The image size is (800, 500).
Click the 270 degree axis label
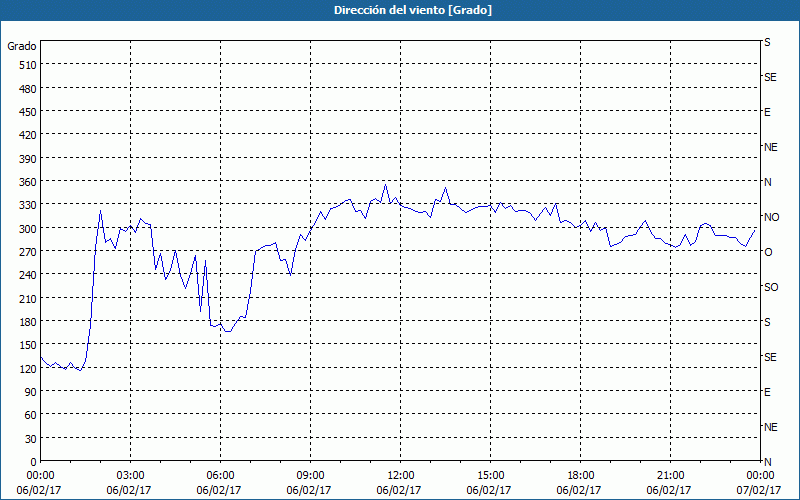coord(28,252)
